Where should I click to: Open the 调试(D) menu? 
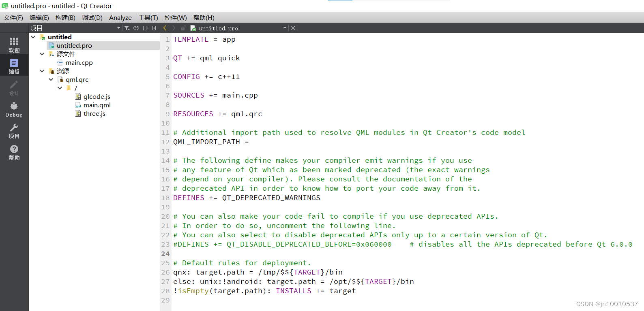92,17
